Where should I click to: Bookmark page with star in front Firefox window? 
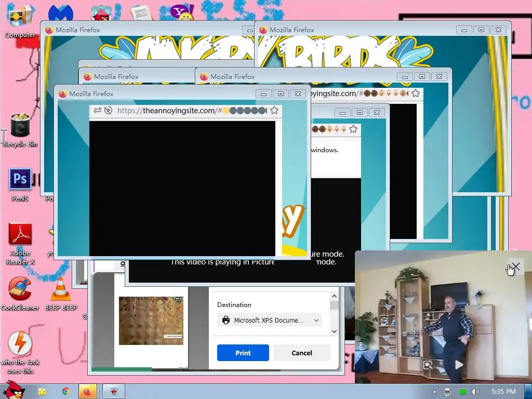[274, 110]
